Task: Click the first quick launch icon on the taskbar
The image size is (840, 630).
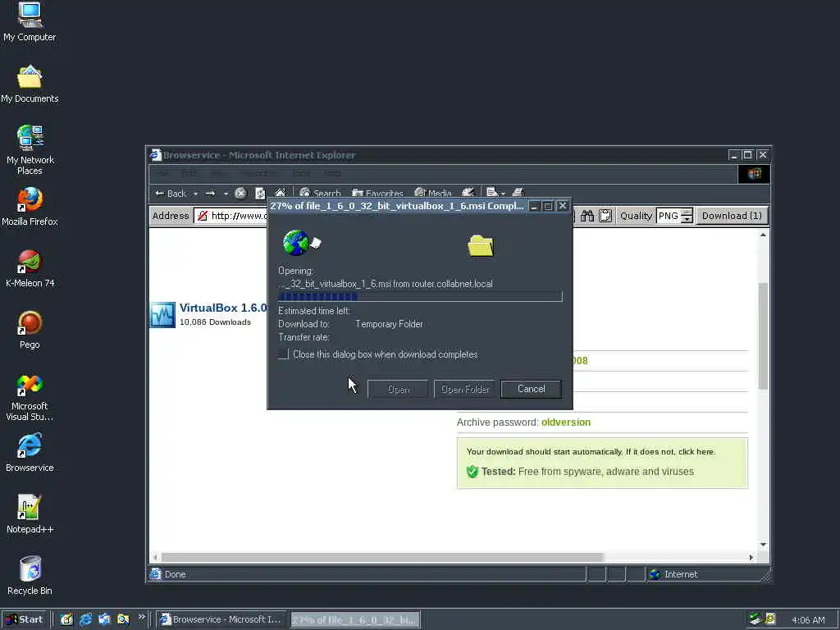Action: tap(66, 619)
